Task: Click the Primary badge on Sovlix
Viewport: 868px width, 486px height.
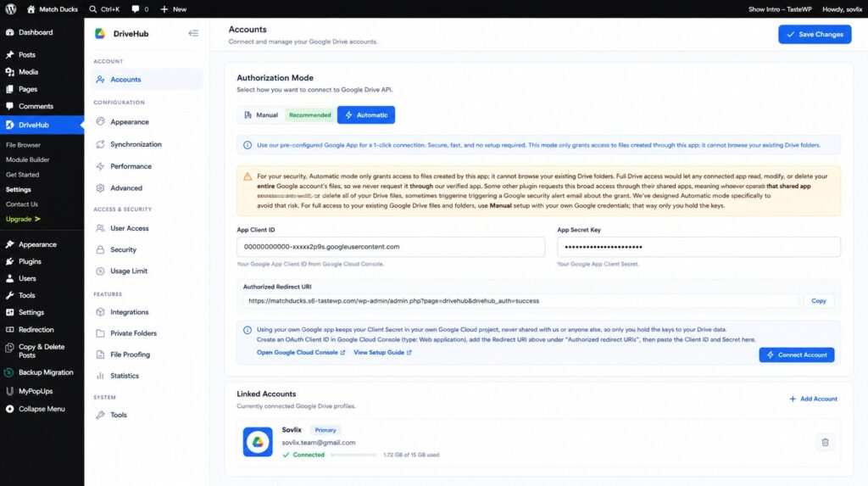Action: 325,430
